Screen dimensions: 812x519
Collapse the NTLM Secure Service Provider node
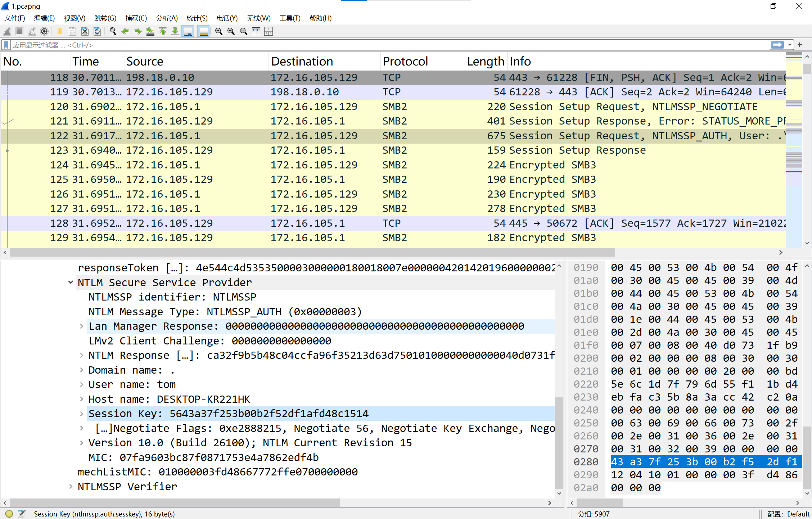click(x=71, y=283)
